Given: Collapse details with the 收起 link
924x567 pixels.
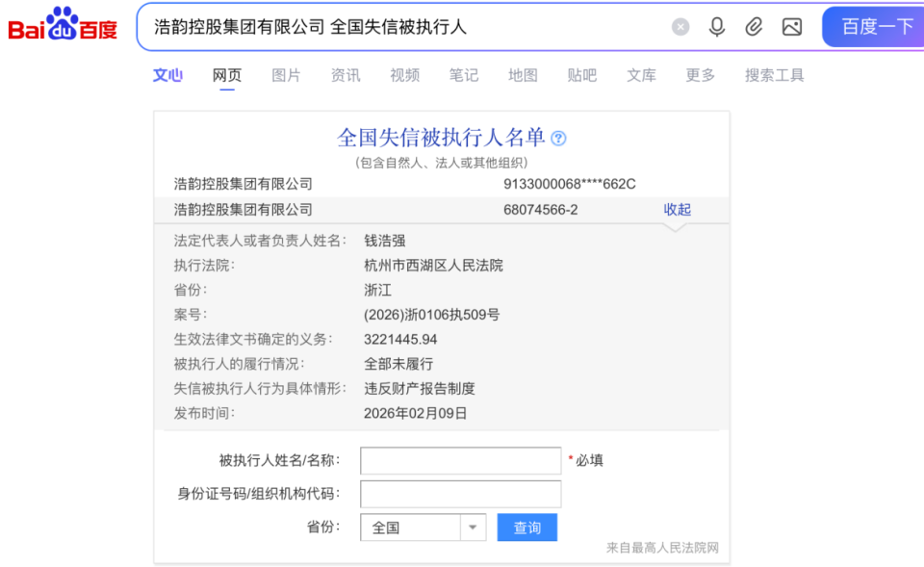Looking at the screenshot, I should (677, 210).
